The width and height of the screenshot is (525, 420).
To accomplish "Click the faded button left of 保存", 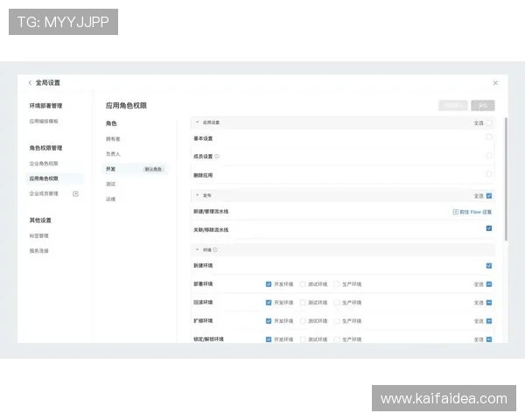I will click(x=453, y=106).
